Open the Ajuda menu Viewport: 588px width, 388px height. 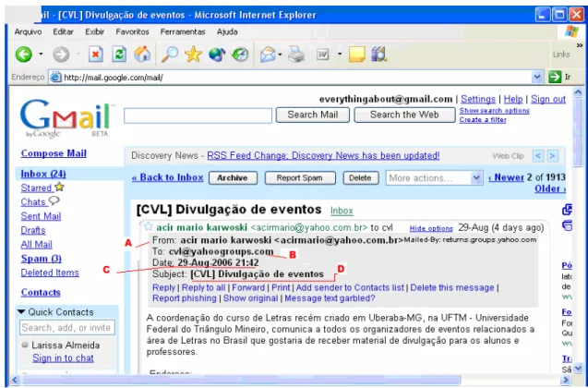click(227, 32)
